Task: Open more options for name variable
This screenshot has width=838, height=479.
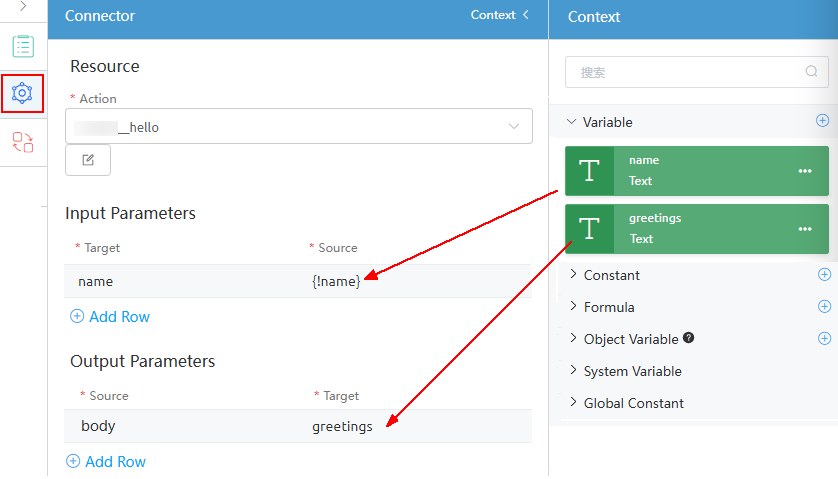Action: 805,171
